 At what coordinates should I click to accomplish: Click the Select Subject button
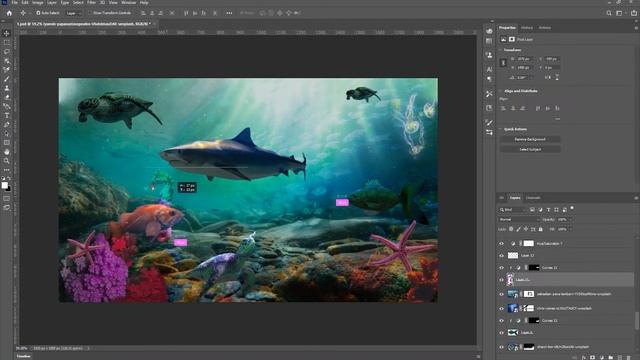[530, 149]
